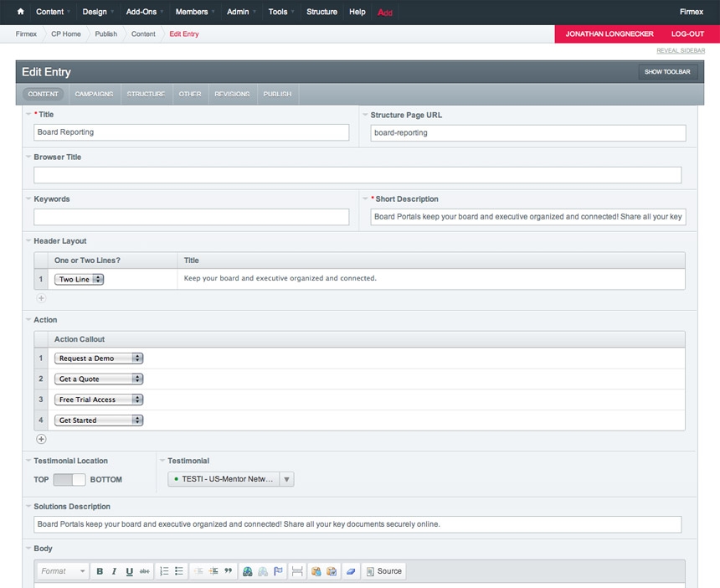
Task: Click the Short Description input field
Action: 528,217
